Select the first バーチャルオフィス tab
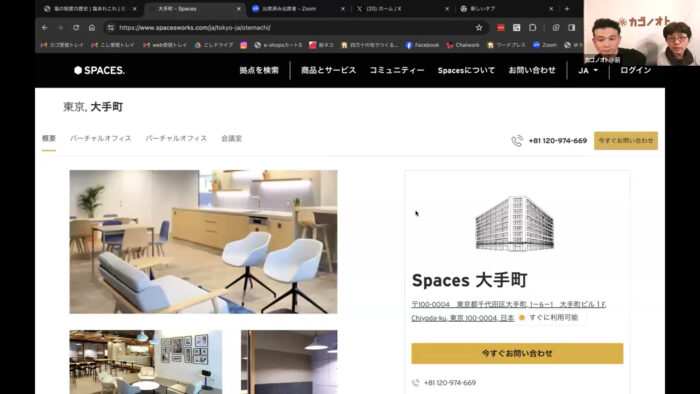Image resolution: width=700 pixels, height=394 pixels. click(x=100, y=138)
